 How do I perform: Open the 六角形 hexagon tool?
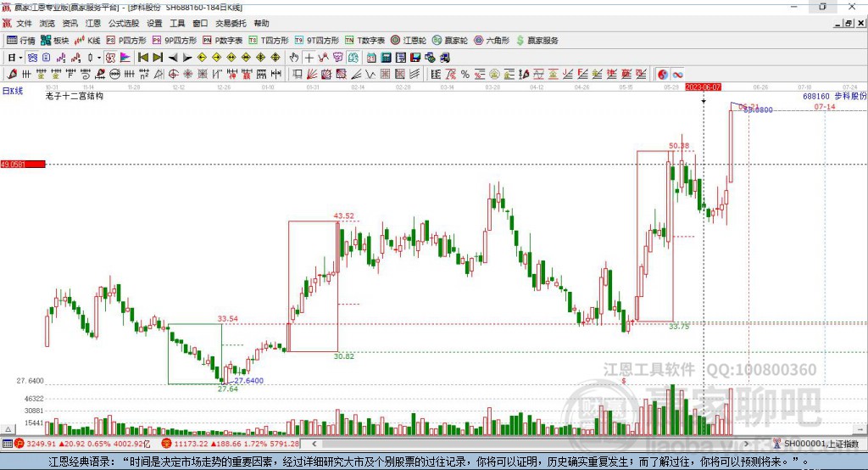click(492, 41)
